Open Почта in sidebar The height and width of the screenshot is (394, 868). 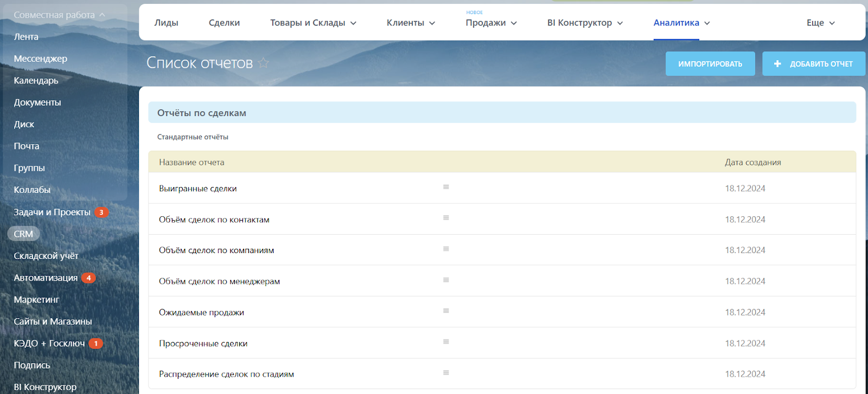[27, 146]
